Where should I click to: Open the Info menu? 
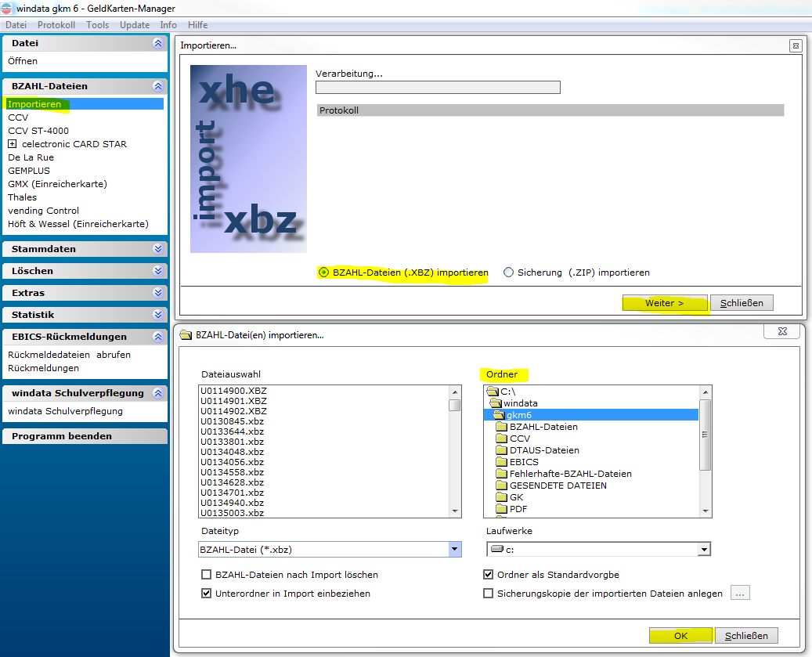(168, 25)
